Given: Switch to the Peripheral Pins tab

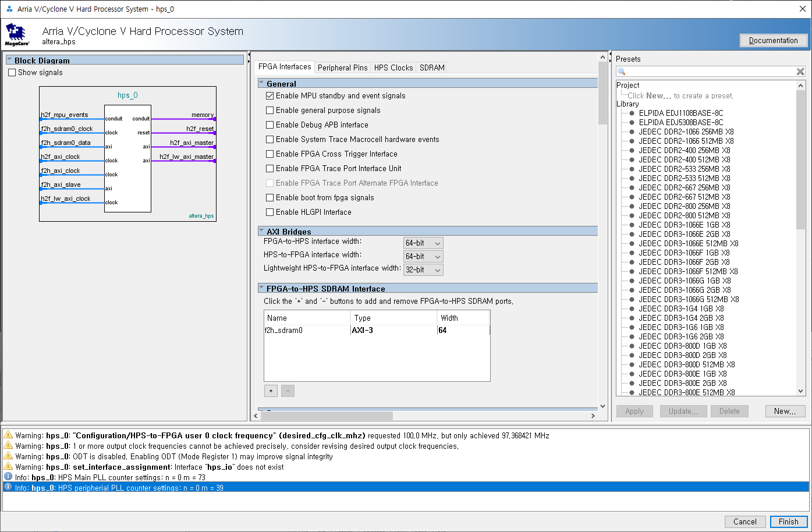Looking at the screenshot, I should point(342,68).
